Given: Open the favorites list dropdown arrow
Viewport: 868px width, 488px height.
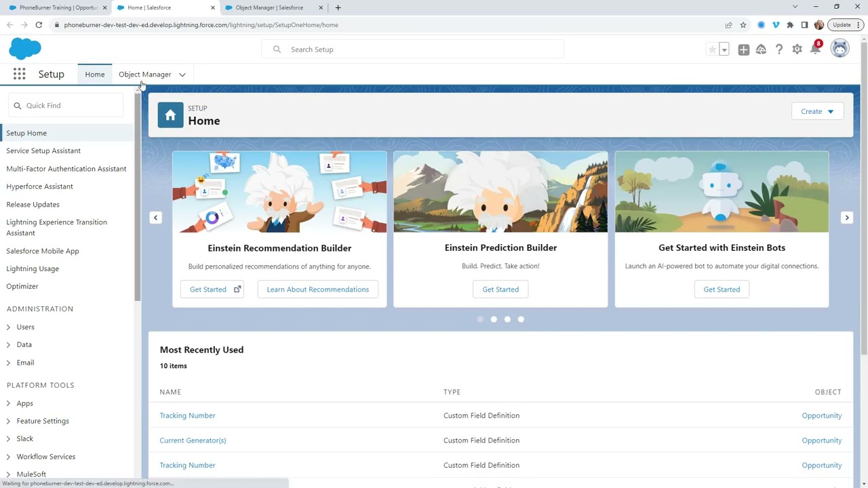Looking at the screenshot, I should (x=724, y=49).
